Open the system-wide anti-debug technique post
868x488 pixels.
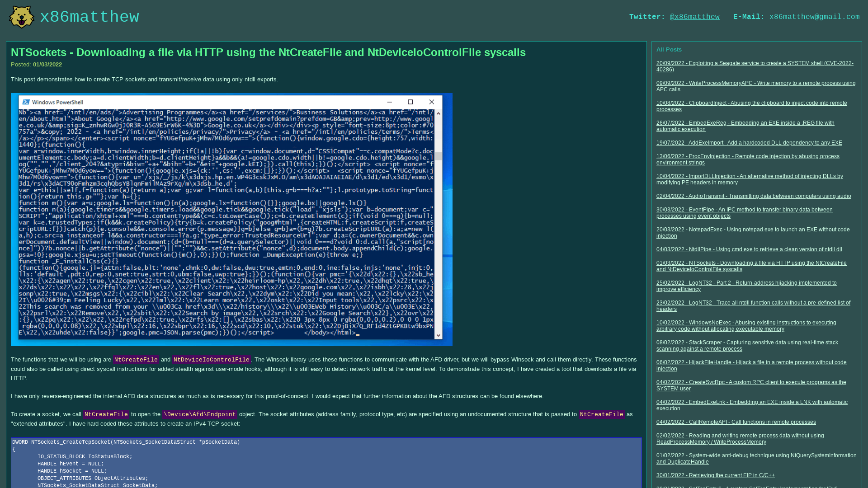pyautogui.click(x=756, y=459)
